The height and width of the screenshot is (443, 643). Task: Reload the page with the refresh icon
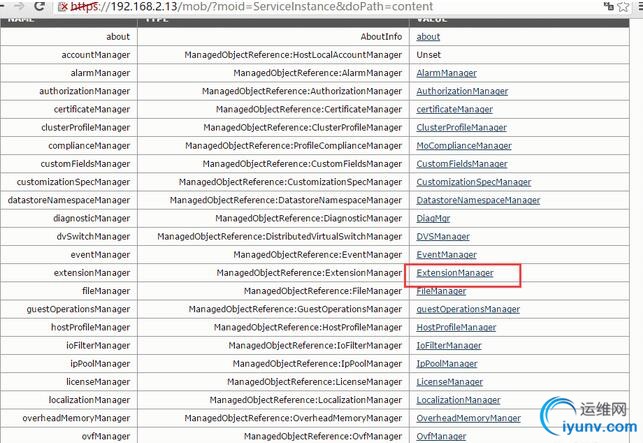pos(39,6)
